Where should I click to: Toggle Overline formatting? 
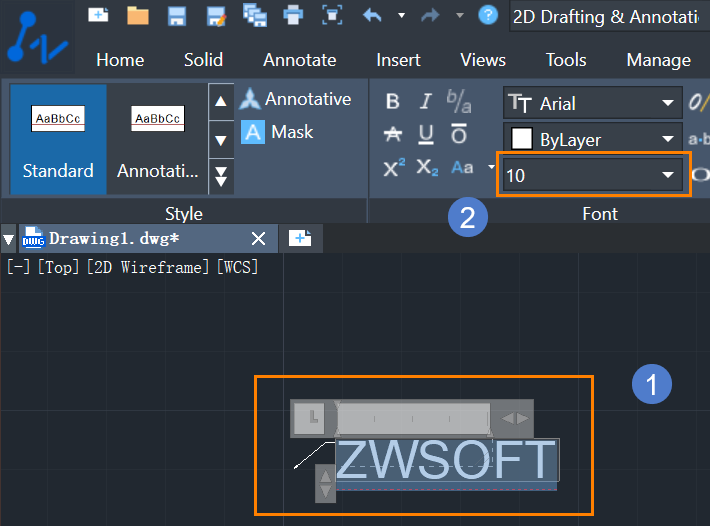coord(459,134)
